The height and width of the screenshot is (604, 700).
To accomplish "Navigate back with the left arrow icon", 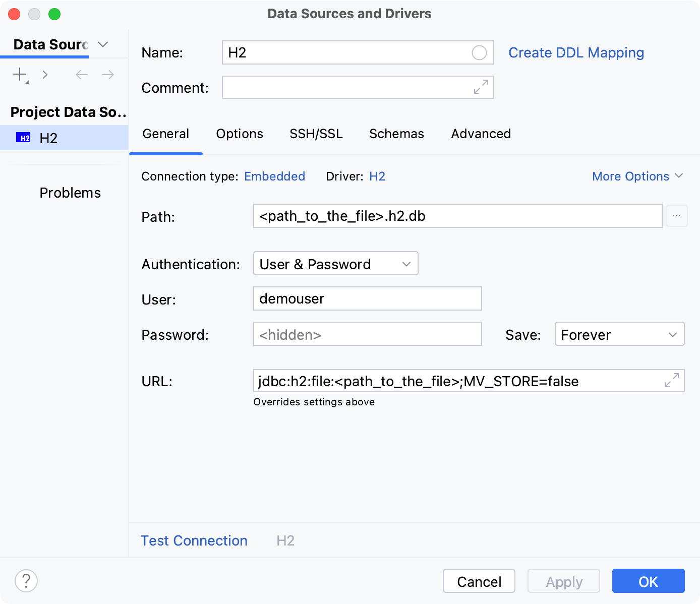I will tap(81, 74).
